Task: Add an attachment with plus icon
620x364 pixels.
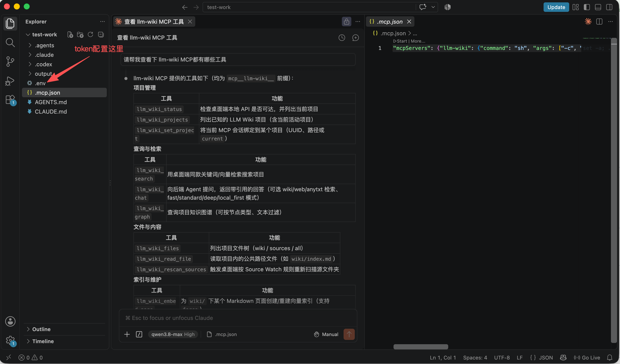Action: pos(127,334)
